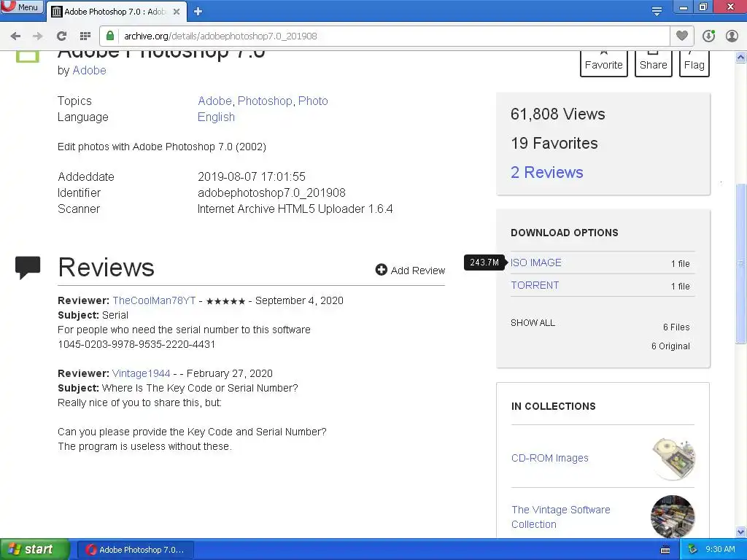Click the Flag button
The image size is (747, 560).
tap(694, 64)
